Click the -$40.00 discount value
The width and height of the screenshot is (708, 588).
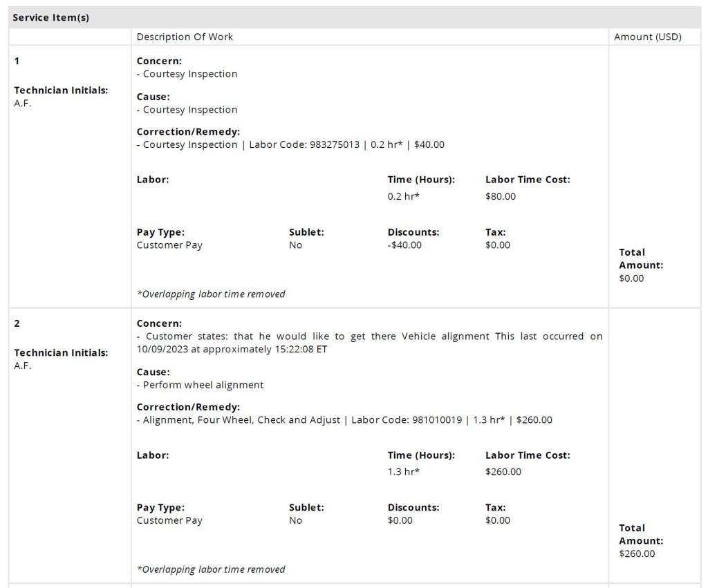(x=404, y=245)
